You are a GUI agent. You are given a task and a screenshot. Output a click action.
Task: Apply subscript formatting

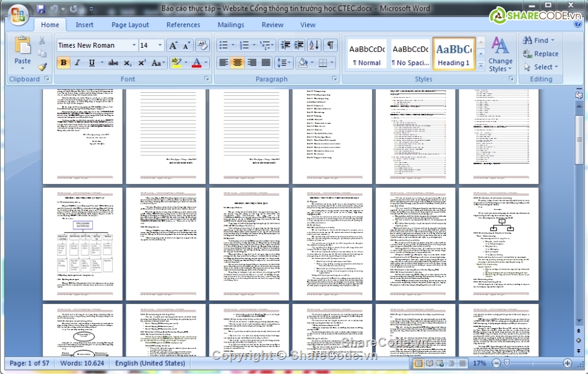(128, 63)
